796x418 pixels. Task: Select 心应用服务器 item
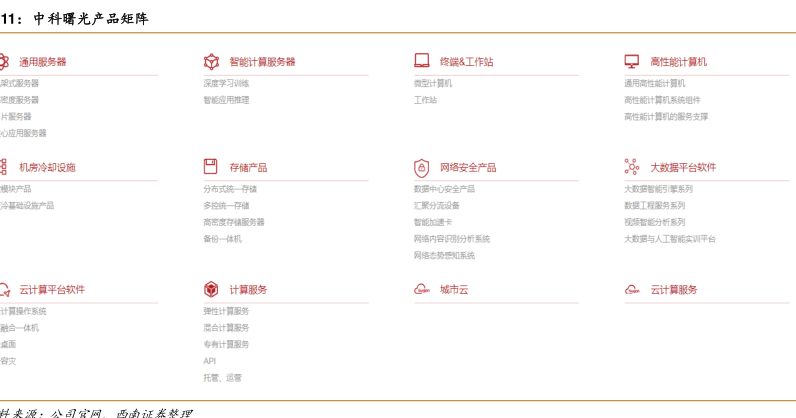pyautogui.click(x=23, y=133)
